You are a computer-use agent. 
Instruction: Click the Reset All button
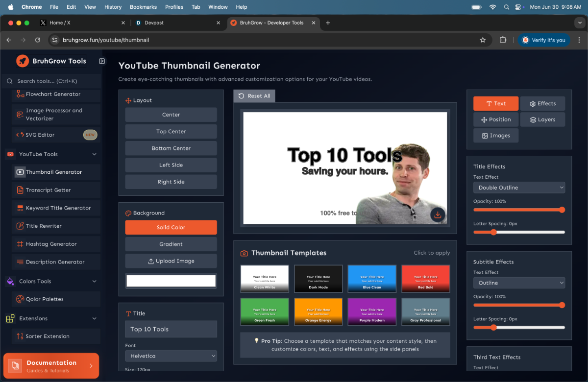click(x=254, y=96)
